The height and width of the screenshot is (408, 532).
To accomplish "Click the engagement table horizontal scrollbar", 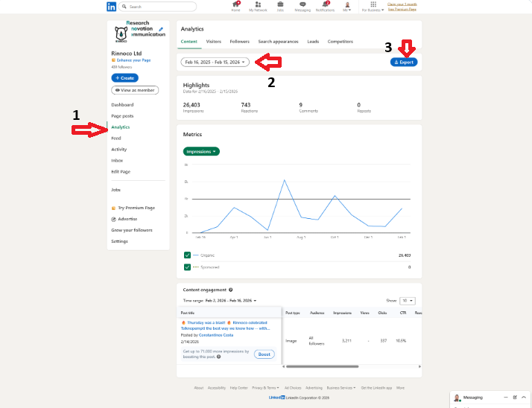I will point(322,366).
